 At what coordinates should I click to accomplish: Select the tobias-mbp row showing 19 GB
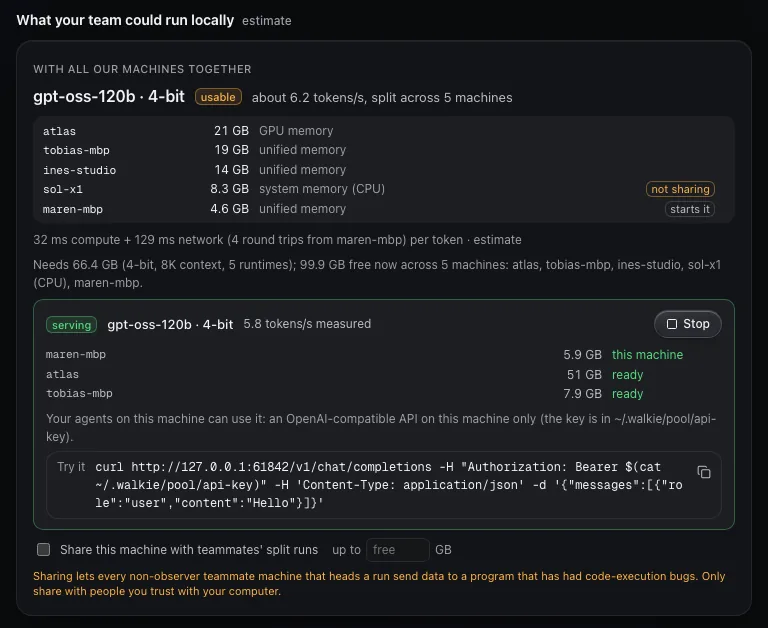tap(384, 150)
